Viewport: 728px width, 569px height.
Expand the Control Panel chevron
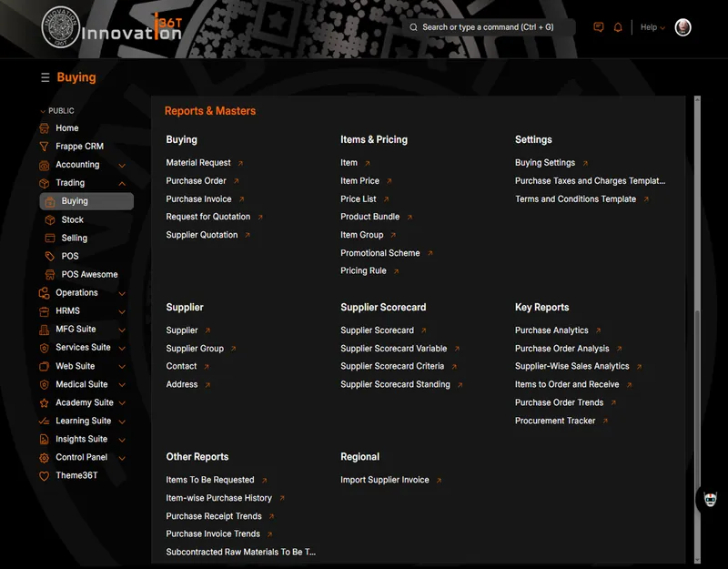[x=122, y=458]
